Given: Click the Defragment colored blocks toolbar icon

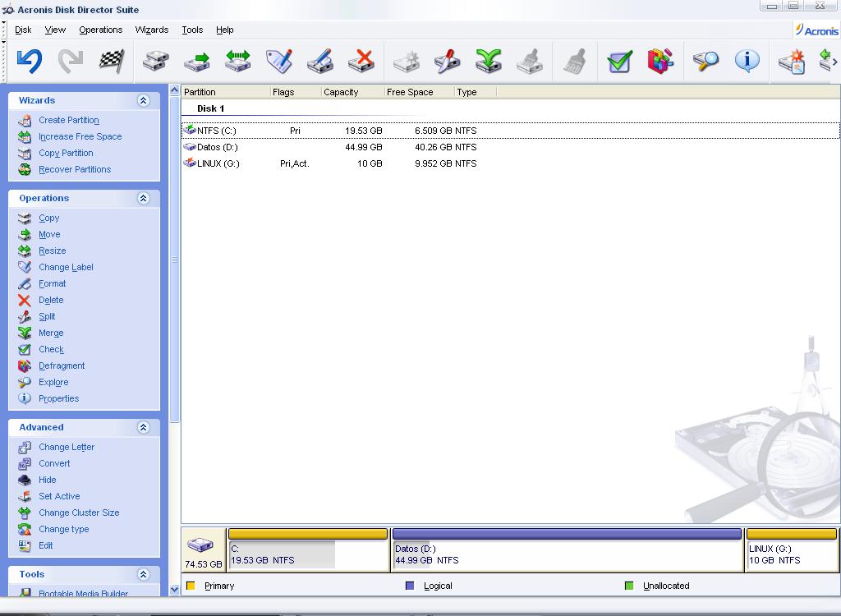Looking at the screenshot, I should coord(660,61).
